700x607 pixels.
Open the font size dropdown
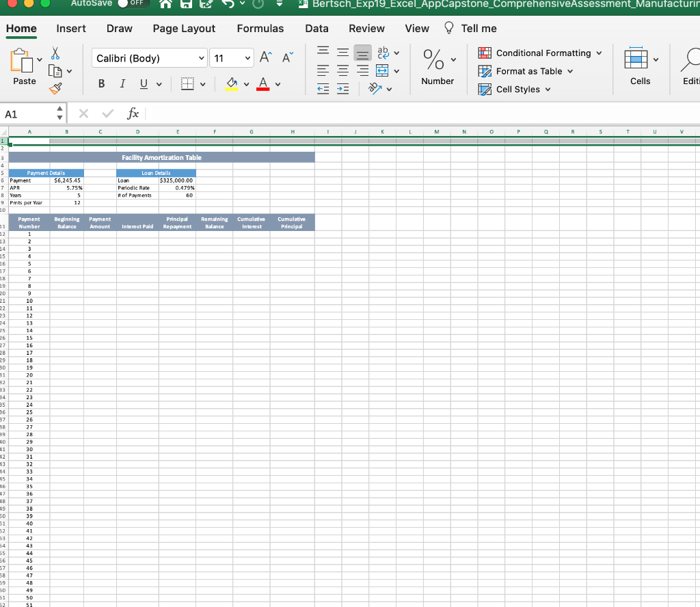pyautogui.click(x=247, y=58)
